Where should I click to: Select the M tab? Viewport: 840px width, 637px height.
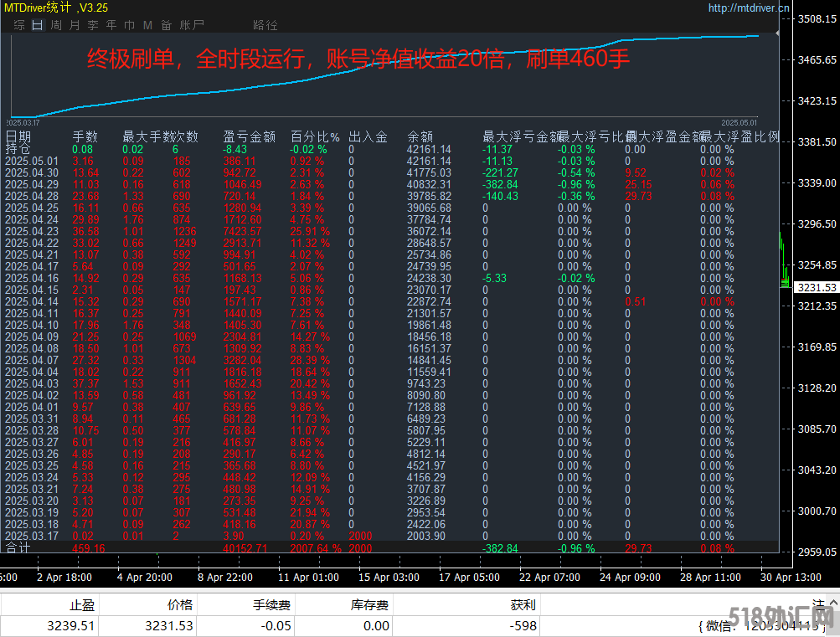(x=148, y=25)
